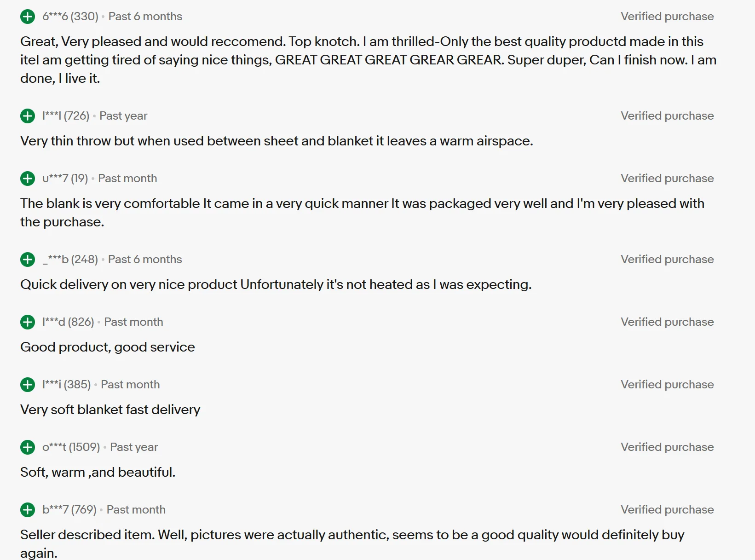The image size is (755, 560).
Task: Click review about thin throw warm airspace
Action: click(276, 141)
